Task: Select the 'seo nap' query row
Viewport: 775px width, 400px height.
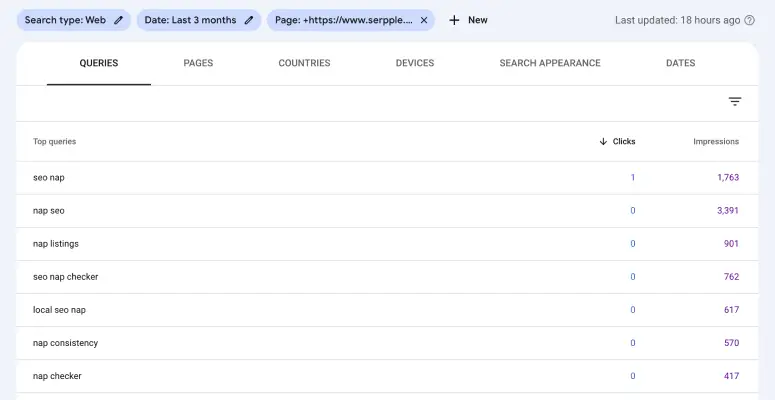Action: (387, 178)
